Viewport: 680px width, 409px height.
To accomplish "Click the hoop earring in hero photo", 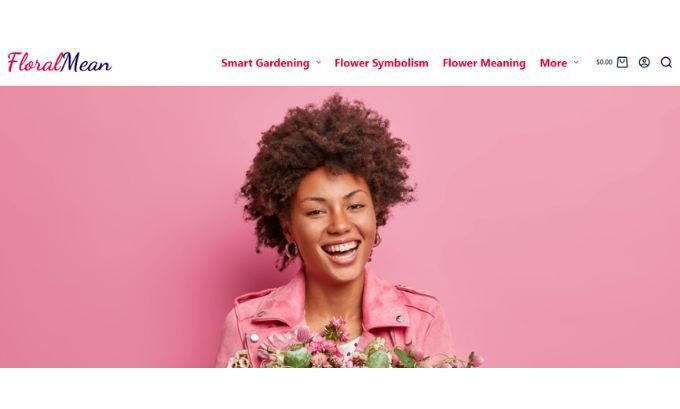I will click(291, 249).
